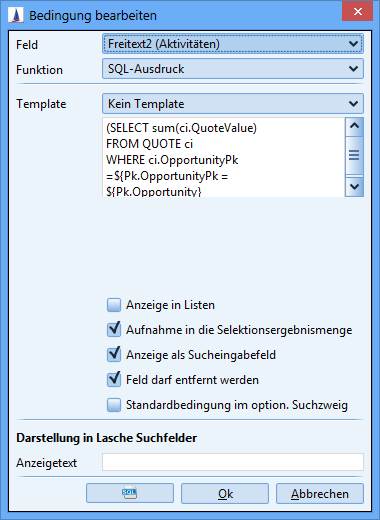This screenshot has height=520, width=380.
Task: Uncheck Aufnahme in die Selektionsergebnismenge
Action: [x=114, y=330]
